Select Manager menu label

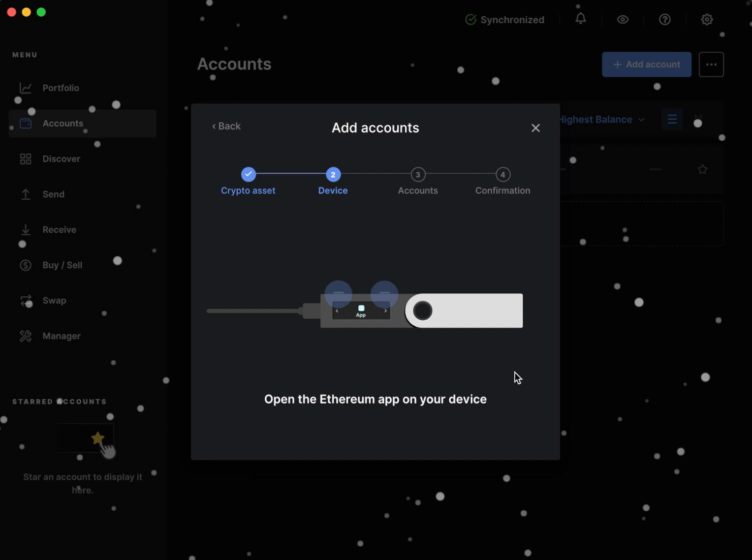pyautogui.click(x=62, y=336)
